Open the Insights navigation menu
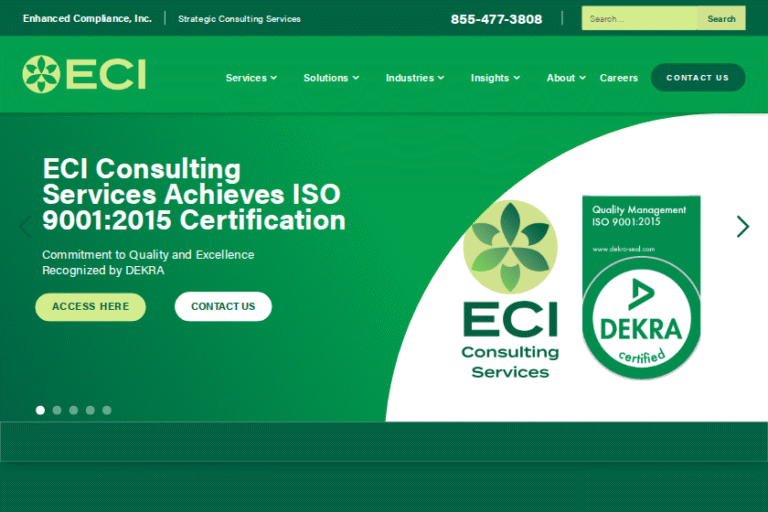 (495, 78)
